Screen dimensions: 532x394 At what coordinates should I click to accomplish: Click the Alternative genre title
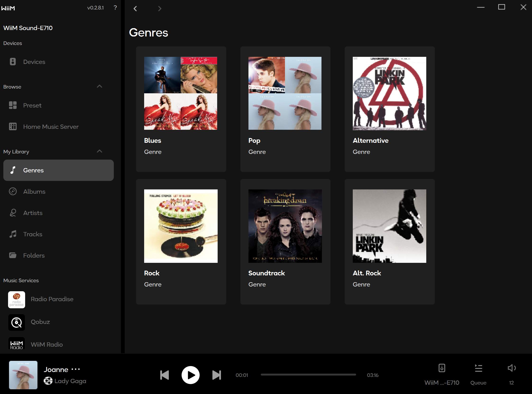click(x=371, y=140)
